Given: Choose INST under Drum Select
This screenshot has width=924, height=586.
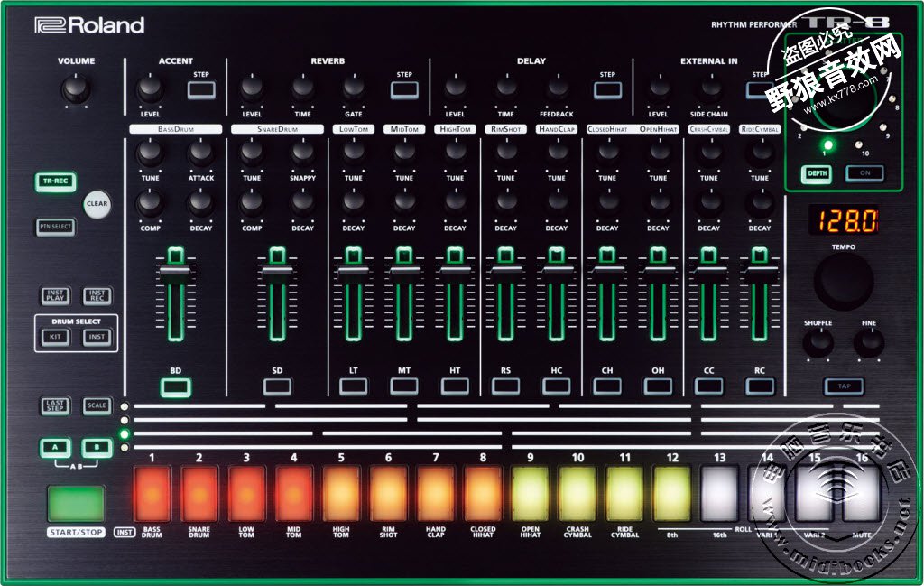Looking at the screenshot, I should point(97,337).
